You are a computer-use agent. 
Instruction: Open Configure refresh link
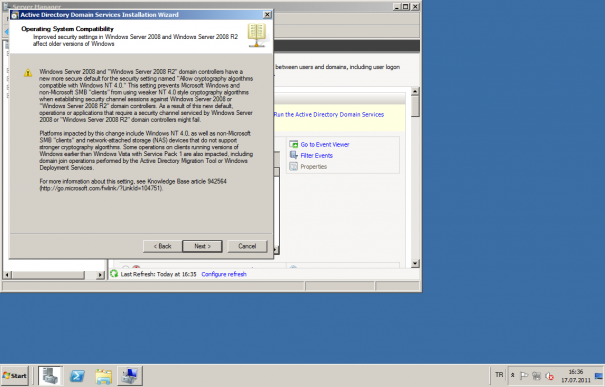pos(224,274)
